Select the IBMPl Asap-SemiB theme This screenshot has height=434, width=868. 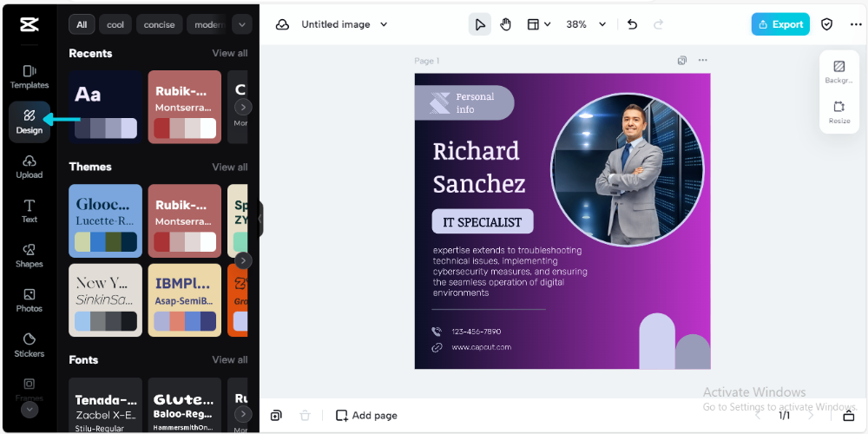(184, 300)
